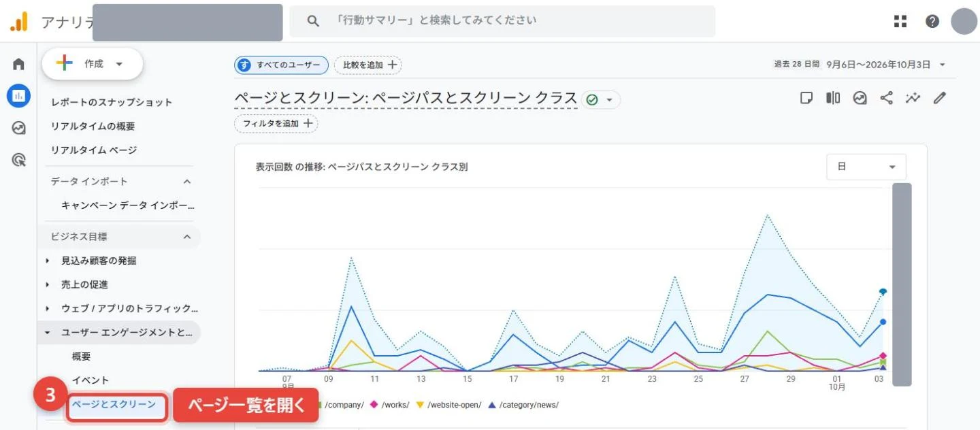The width and height of the screenshot is (980, 430).
Task: Expand 見込み顧客の発掘 tree item
Action: (x=48, y=261)
